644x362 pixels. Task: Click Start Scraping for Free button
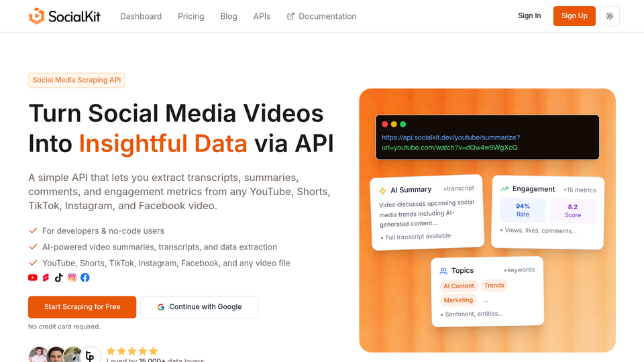pyautogui.click(x=82, y=307)
